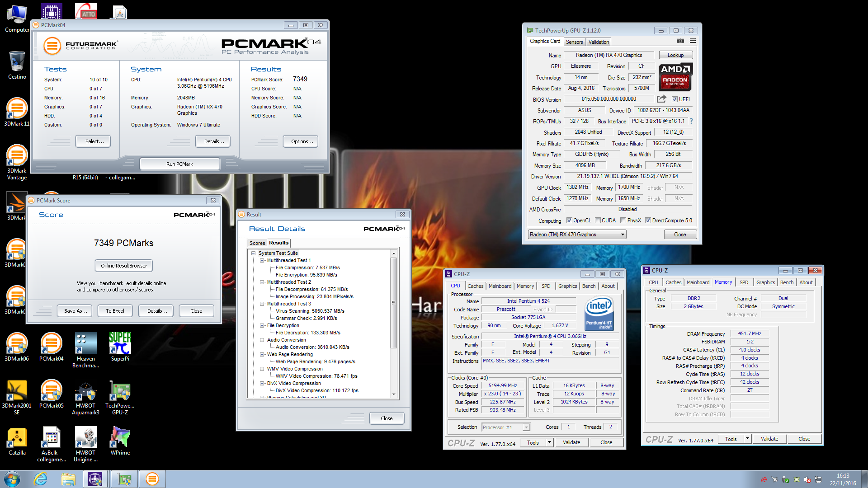Collapse the Audio Conversion tree node
868x488 pixels.
click(x=262, y=340)
